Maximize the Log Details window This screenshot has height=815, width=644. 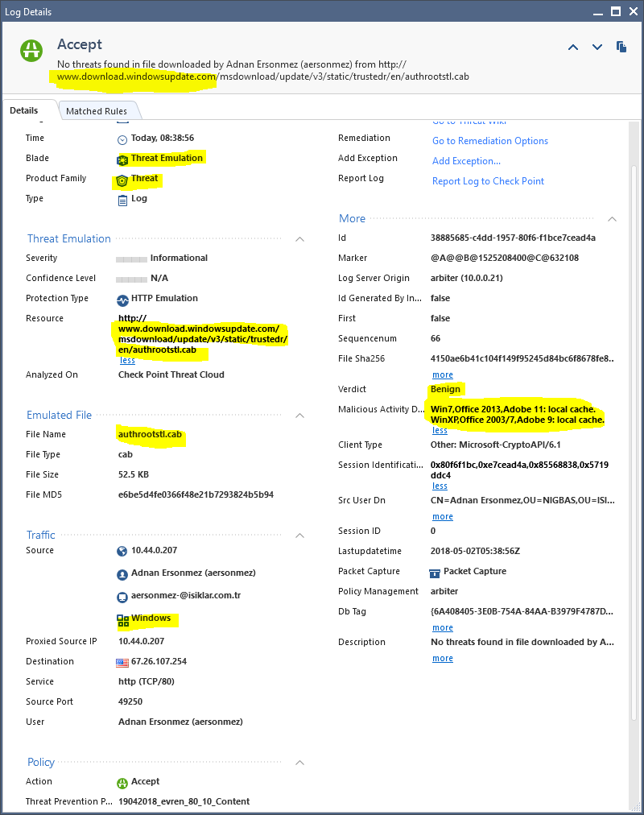click(x=616, y=11)
